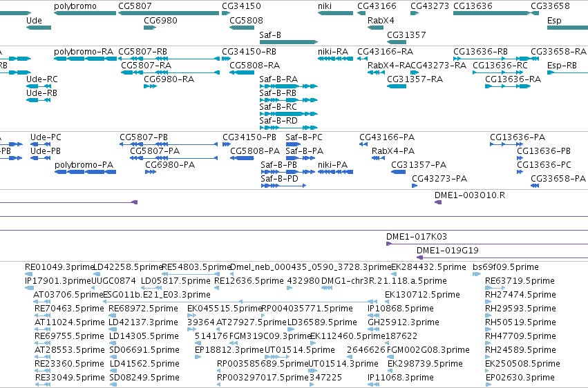
Task: Click the 'CG43166' gene label
Action: [x=377, y=6]
